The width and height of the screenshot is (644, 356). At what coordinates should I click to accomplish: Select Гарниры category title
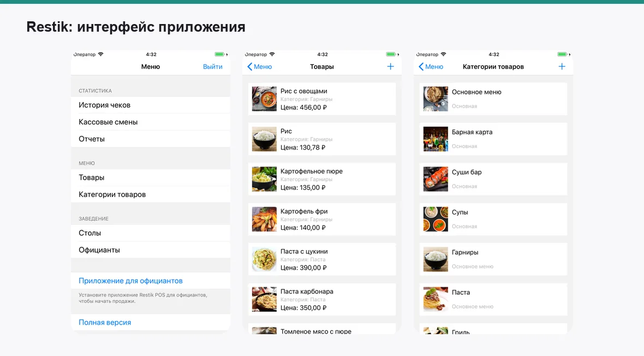(x=465, y=252)
